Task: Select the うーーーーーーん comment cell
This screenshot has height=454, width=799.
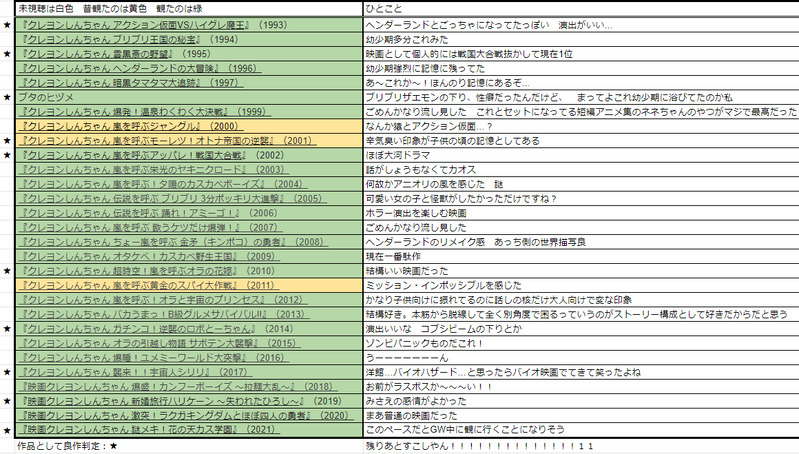Action: (x=581, y=358)
